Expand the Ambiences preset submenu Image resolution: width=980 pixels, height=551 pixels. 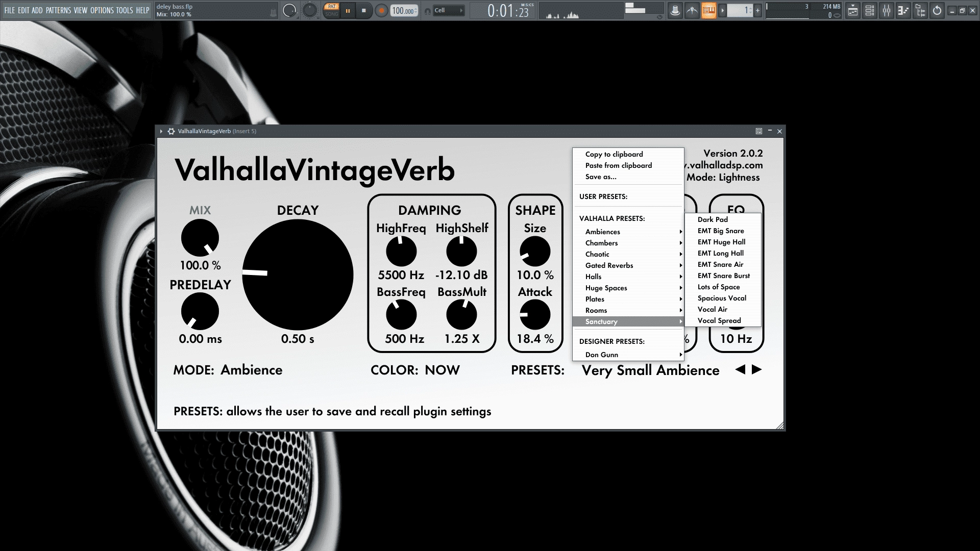tap(628, 232)
